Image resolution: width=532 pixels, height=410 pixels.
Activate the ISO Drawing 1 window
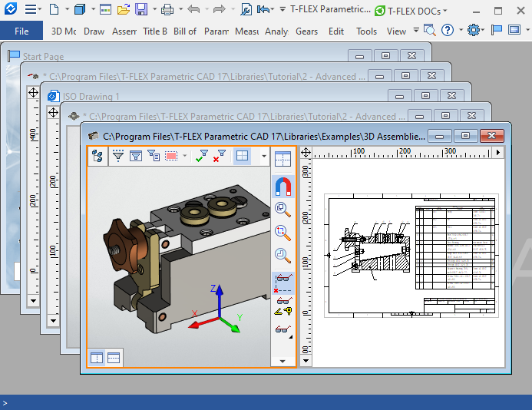click(91, 97)
